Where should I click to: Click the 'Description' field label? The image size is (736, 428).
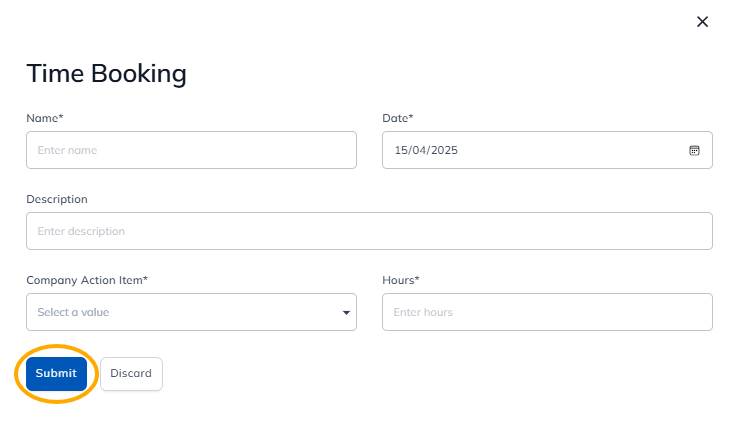click(57, 199)
